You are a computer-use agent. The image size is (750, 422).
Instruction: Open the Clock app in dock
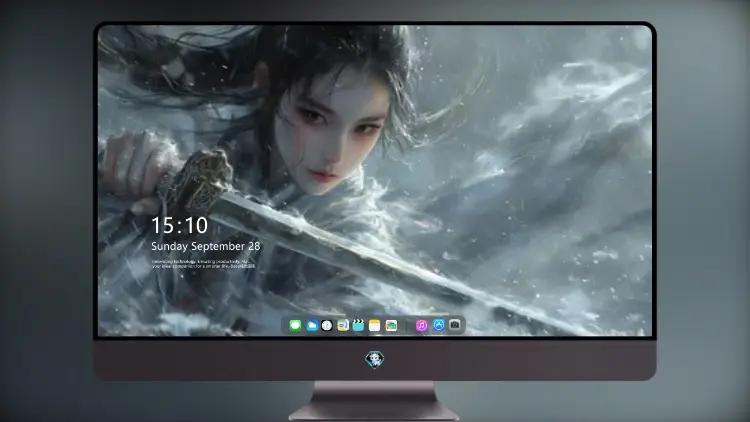pos(327,325)
